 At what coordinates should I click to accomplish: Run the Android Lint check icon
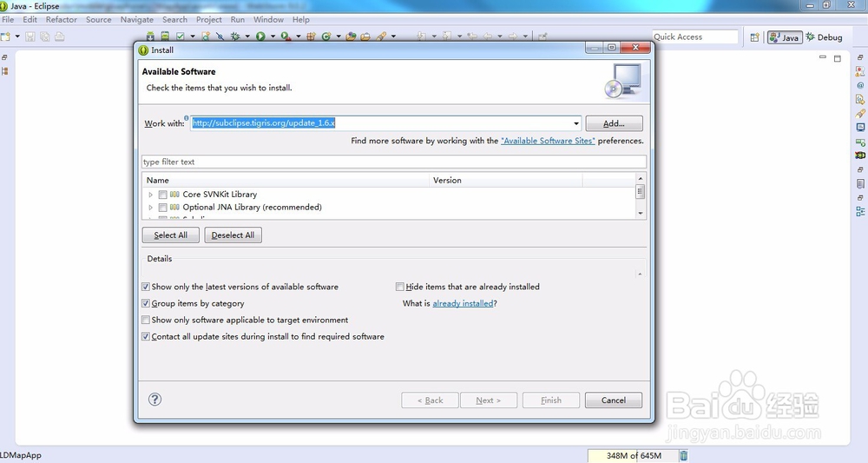click(181, 36)
